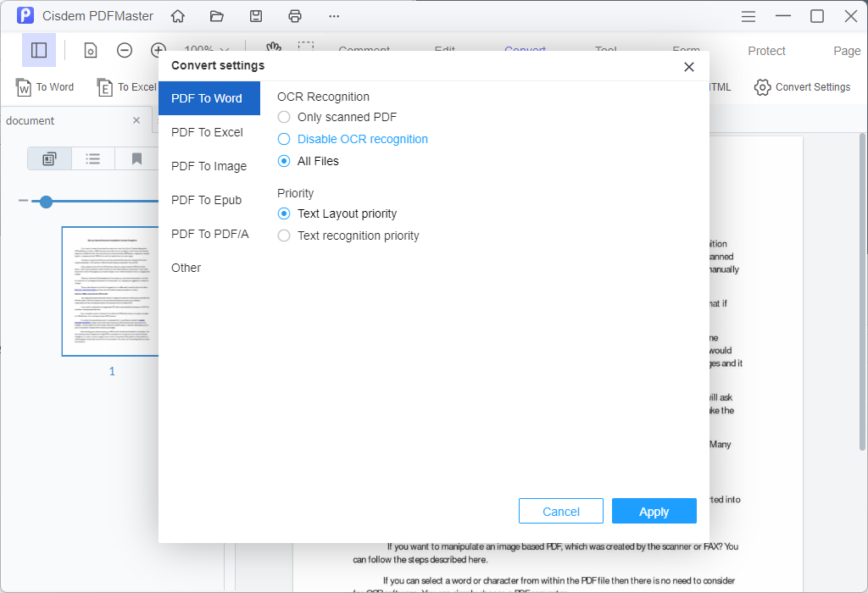
Task: Select PDF To Image in the settings sidebar
Action: point(209,166)
